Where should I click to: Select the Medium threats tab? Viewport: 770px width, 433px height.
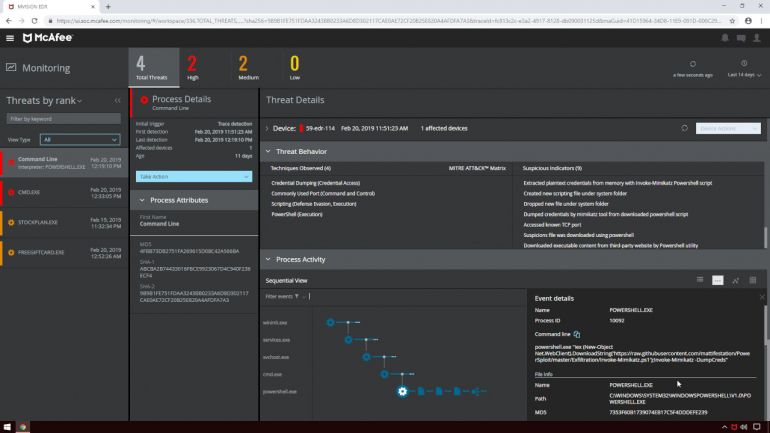click(x=243, y=67)
